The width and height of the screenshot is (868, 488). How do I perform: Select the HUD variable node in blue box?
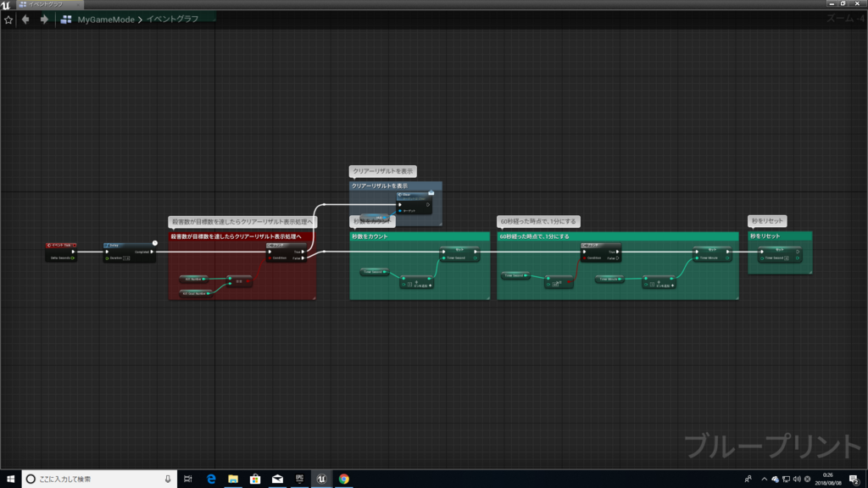click(x=376, y=217)
